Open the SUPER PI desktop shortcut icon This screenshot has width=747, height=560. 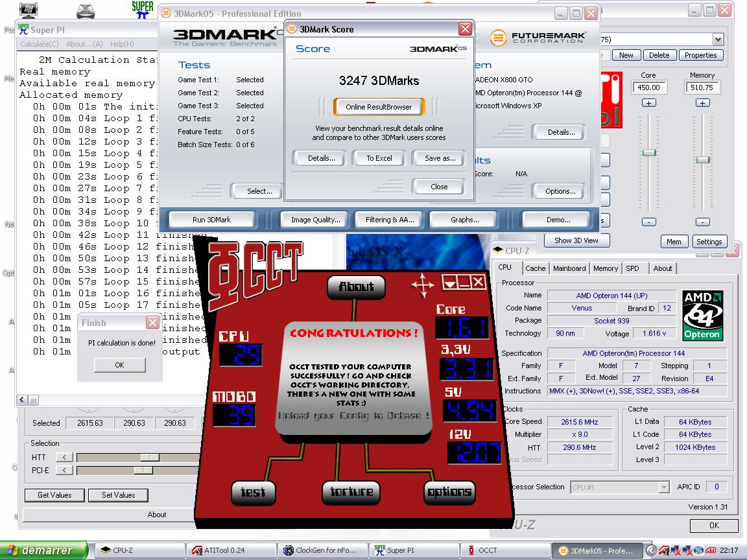(x=142, y=10)
